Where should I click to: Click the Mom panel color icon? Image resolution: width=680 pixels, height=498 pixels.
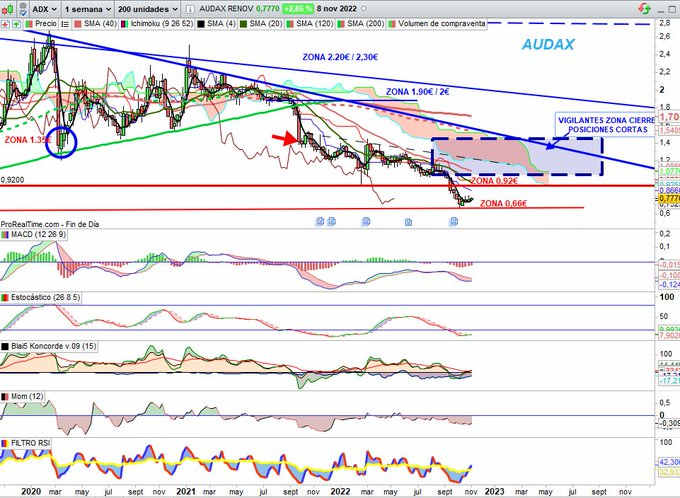click(5, 397)
